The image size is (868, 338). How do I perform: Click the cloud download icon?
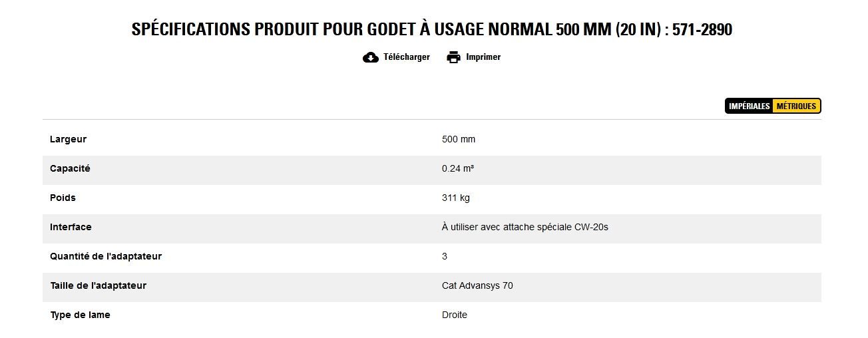click(x=371, y=57)
